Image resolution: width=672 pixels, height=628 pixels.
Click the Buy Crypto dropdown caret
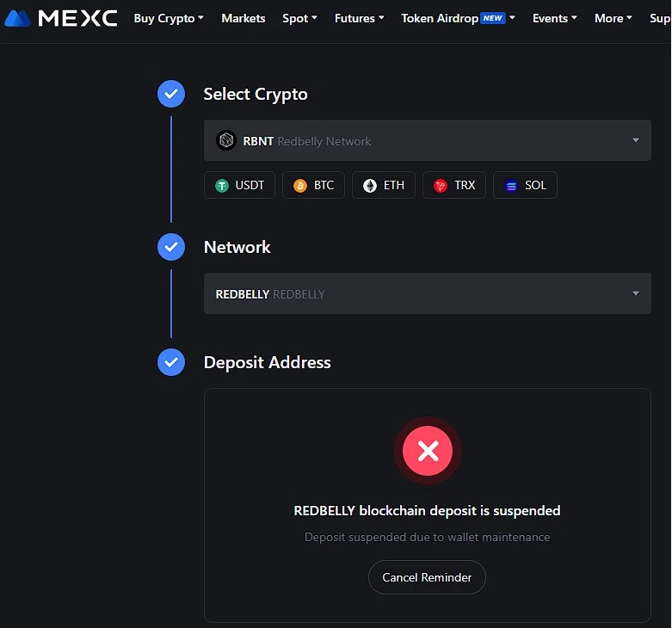200,18
